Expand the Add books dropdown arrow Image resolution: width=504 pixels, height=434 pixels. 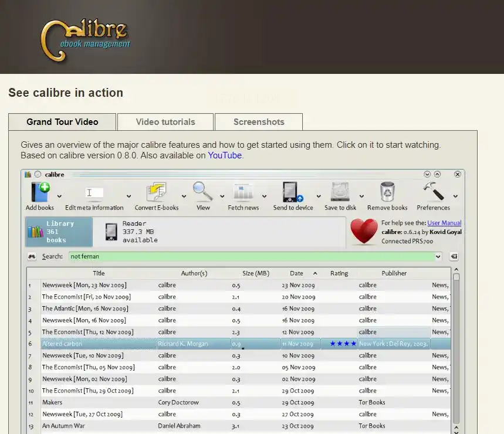coord(59,196)
